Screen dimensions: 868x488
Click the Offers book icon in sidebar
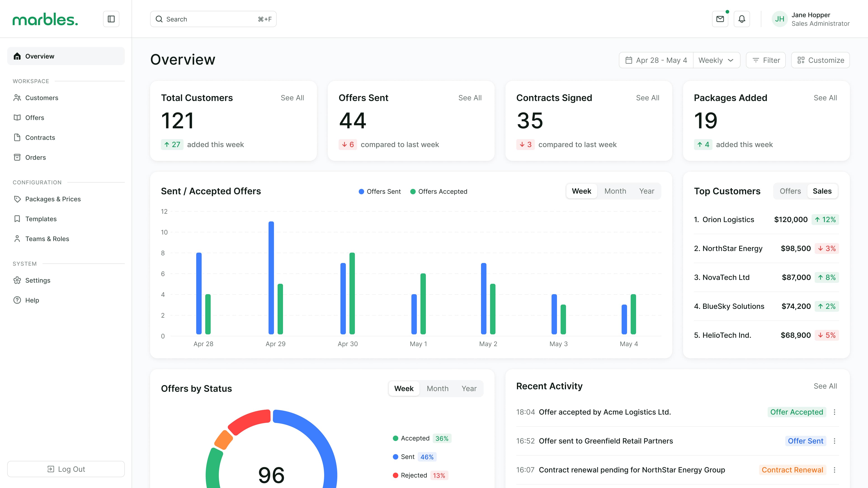[17, 117]
